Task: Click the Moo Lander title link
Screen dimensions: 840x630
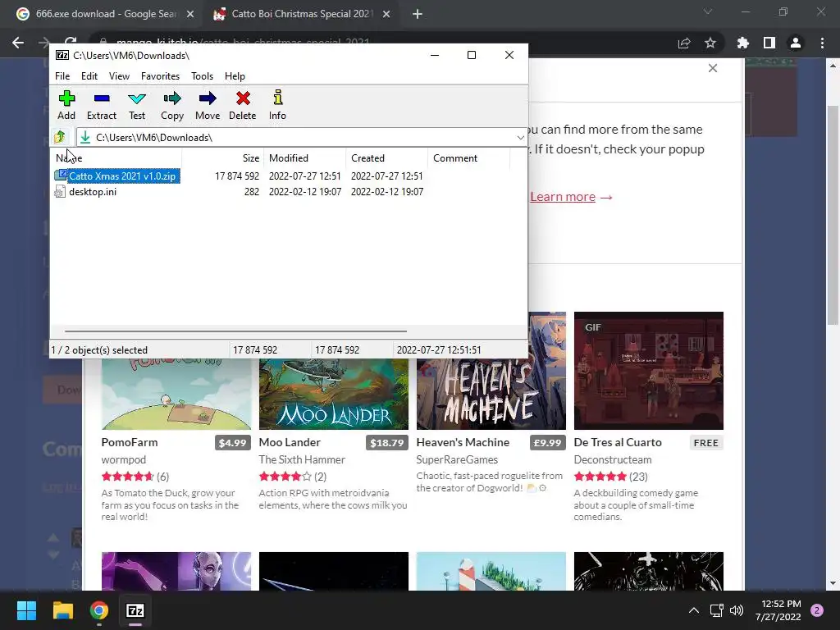Action: tap(290, 442)
